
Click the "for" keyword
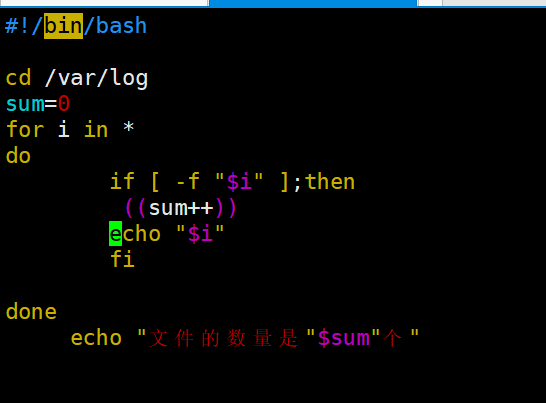25,130
